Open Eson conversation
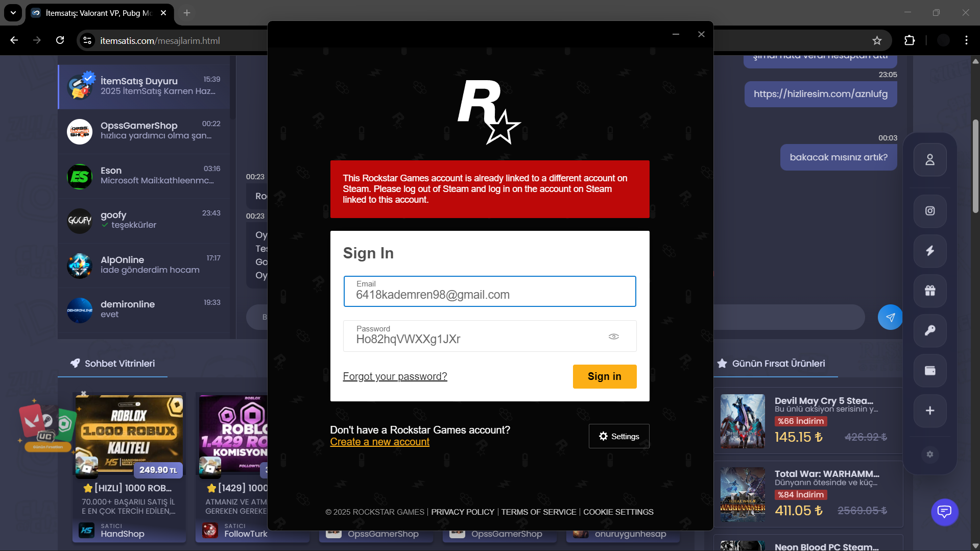 click(144, 176)
